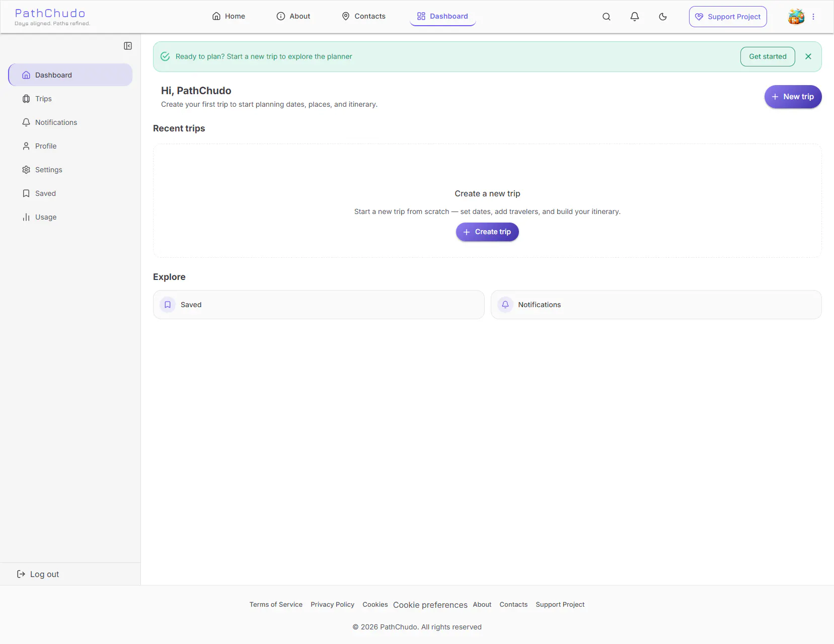Click Log out at sidebar bottom
Image resolution: width=834 pixels, height=644 pixels.
tap(38, 574)
